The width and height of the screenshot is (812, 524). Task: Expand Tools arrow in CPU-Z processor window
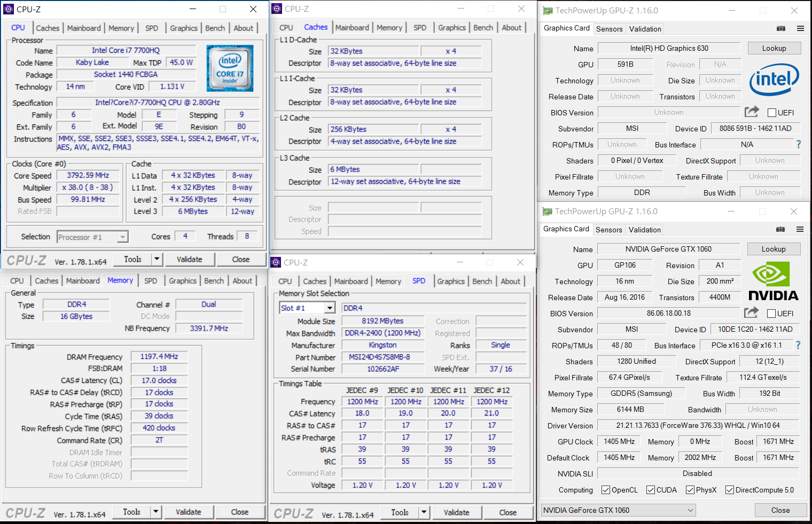tap(157, 259)
